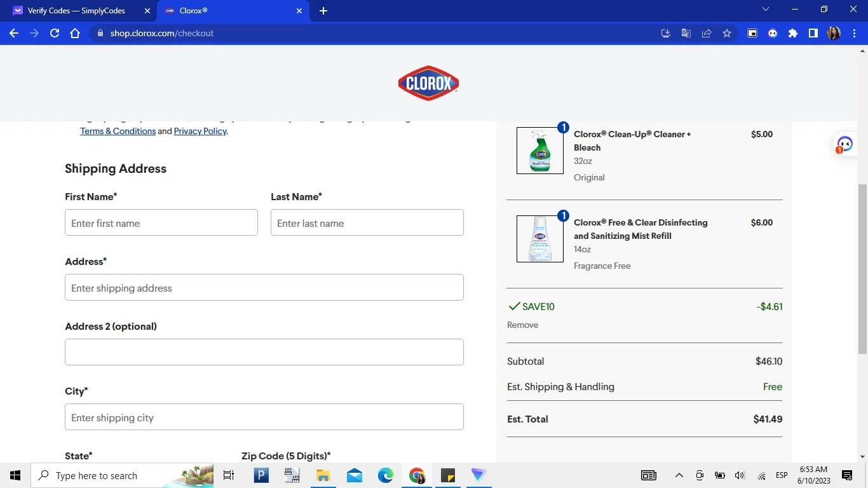Click the taskbar search box
The width and height of the screenshot is (868, 488).
coord(122,475)
